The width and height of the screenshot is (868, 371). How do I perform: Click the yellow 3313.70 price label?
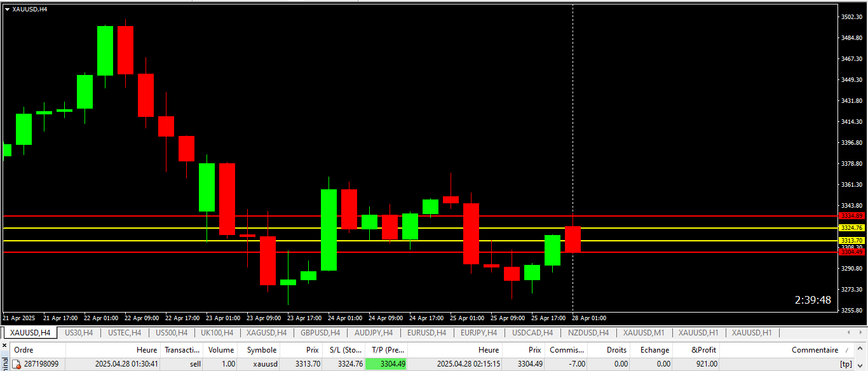[851, 241]
